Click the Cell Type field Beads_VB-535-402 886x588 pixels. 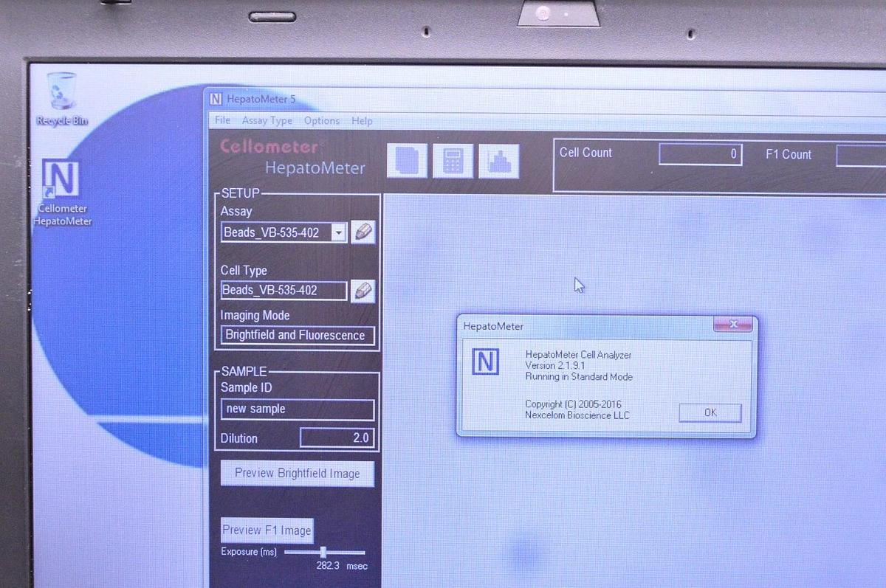[x=284, y=291]
